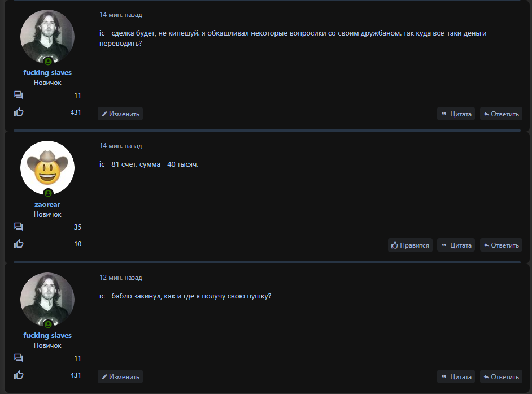Click thumbs-up icon in the last post
Image resolution: width=532 pixels, height=394 pixels.
click(19, 375)
